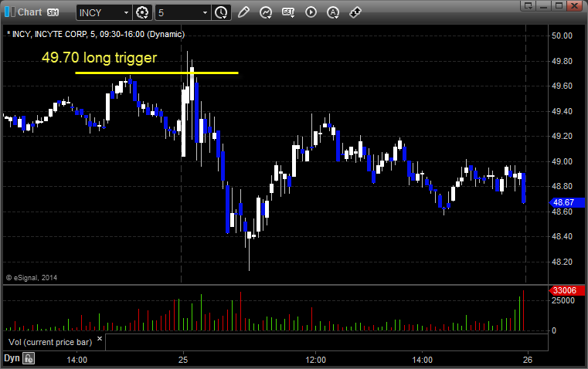
Task: Maximize the chart window
Action: 559,5
